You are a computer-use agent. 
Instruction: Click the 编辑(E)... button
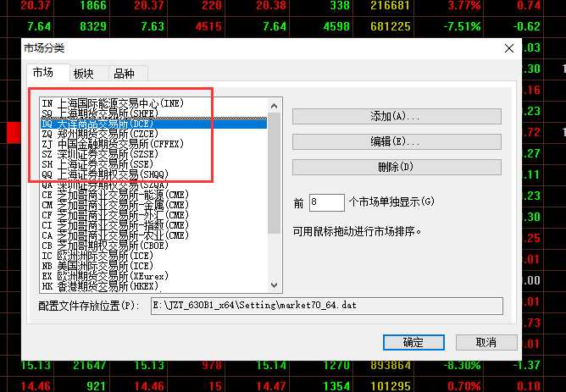[397, 141]
